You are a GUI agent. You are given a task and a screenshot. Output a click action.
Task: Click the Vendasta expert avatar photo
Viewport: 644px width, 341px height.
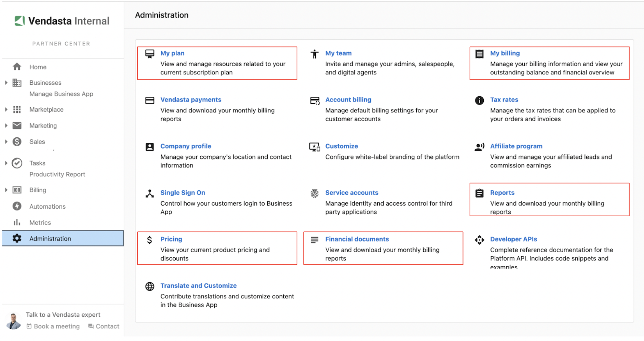14,320
